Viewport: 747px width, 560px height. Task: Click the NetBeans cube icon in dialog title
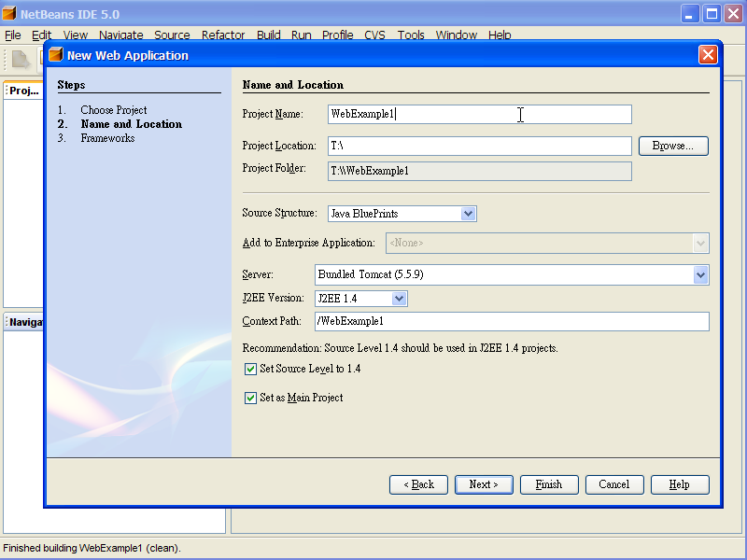(x=56, y=55)
